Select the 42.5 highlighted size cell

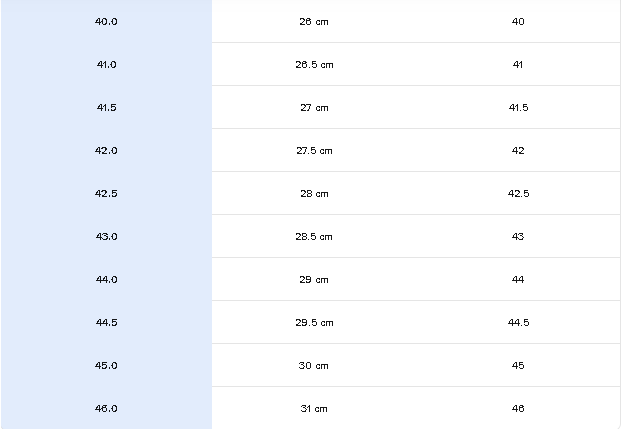[x=106, y=193]
